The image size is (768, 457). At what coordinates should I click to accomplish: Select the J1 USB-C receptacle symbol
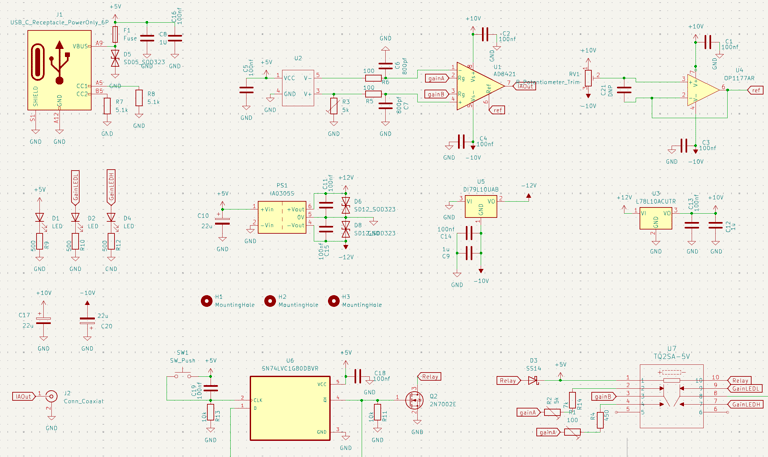point(59,70)
